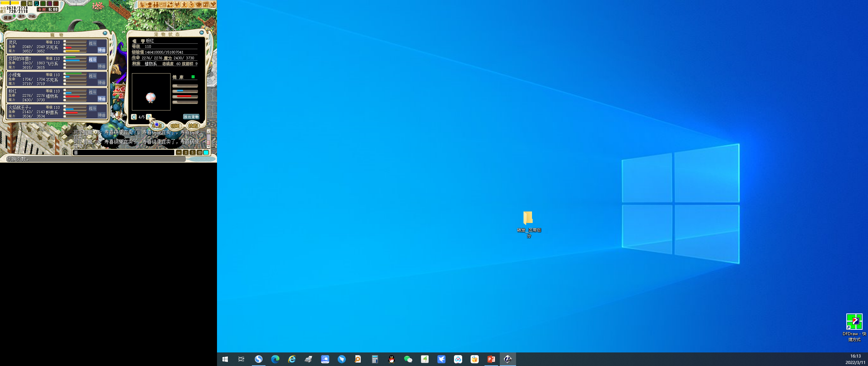
Task: Toggle 待命 for pet 灵风
Action: (102, 50)
